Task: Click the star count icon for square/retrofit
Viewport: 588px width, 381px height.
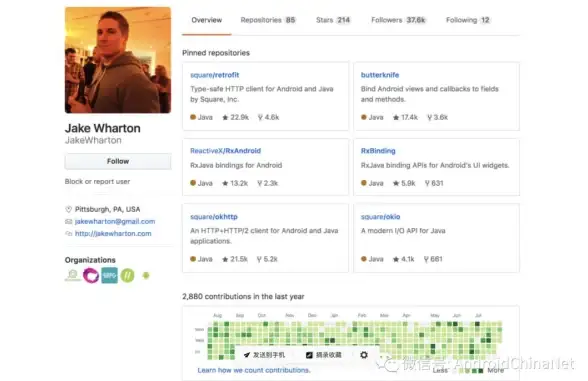Action: click(225, 117)
